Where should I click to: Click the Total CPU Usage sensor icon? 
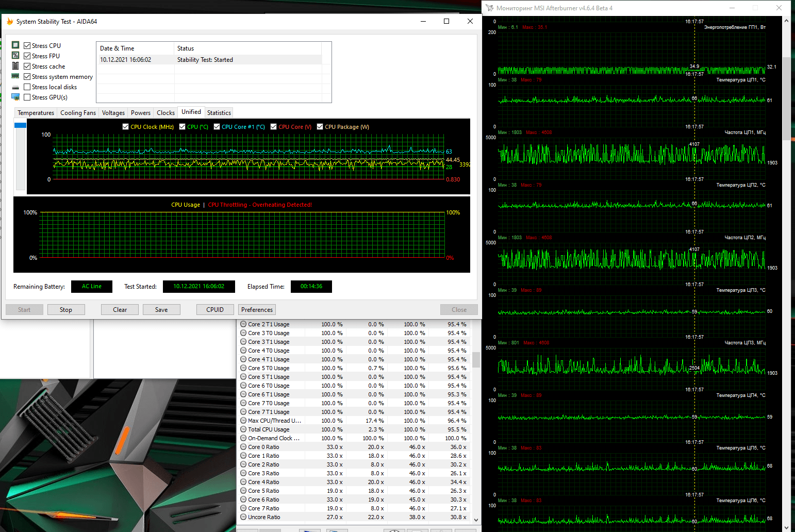pos(243,429)
